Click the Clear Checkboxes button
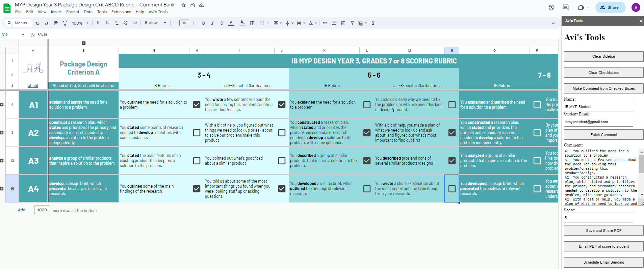The width and height of the screenshot is (644, 269). coord(603,73)
